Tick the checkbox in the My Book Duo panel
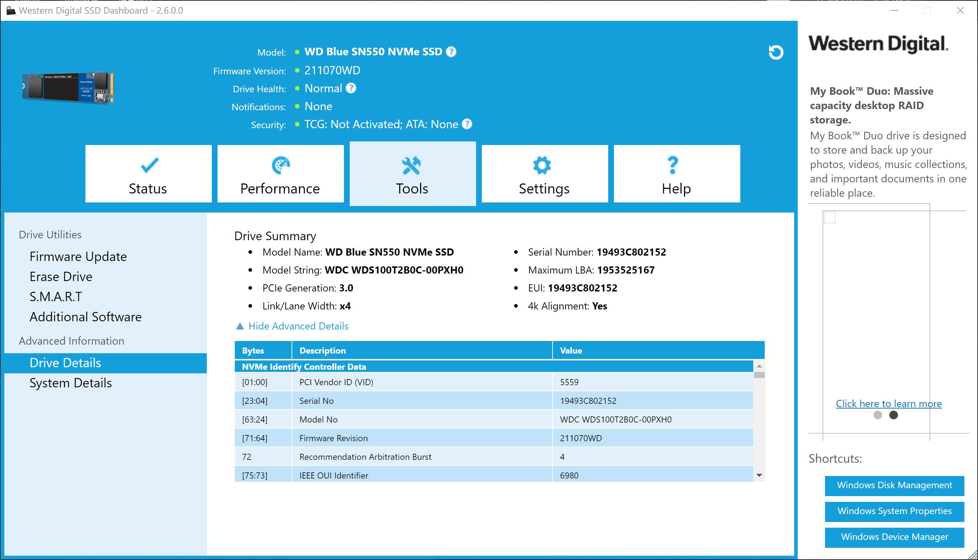 (830, 218)
